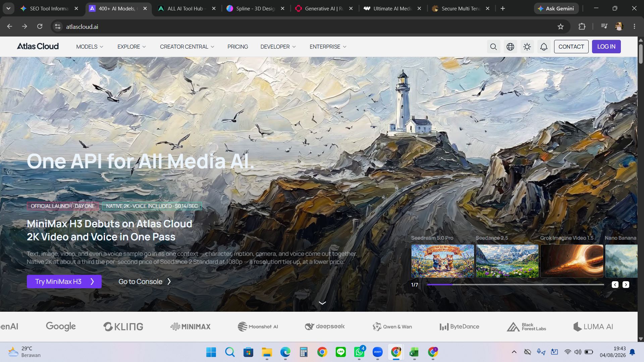Image resolution: width=644 pixels, height=362 pixels.
Task: Open Excel from the taskbar
Action: coord(414,352)
